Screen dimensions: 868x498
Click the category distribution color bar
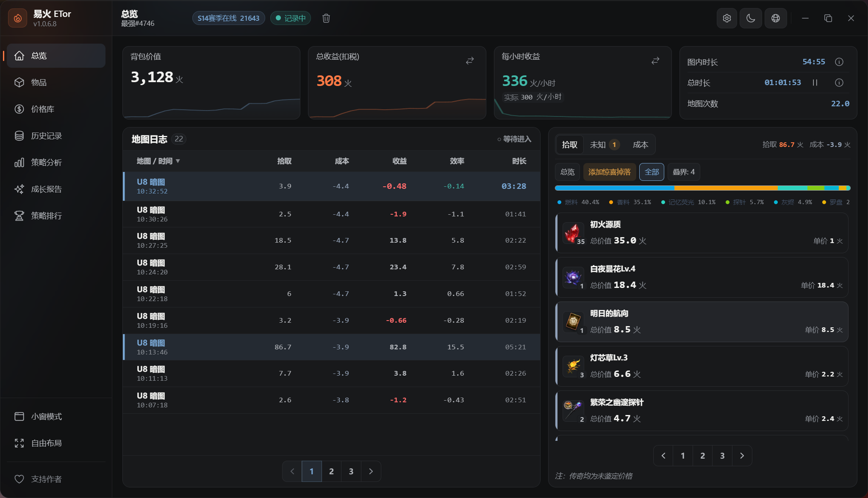[702, 188]
